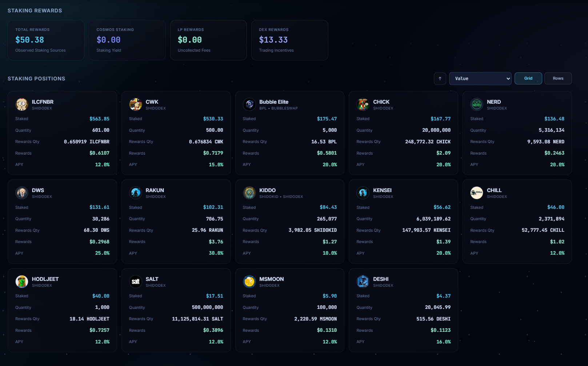Select the SALT token icon

pos(135,281)
